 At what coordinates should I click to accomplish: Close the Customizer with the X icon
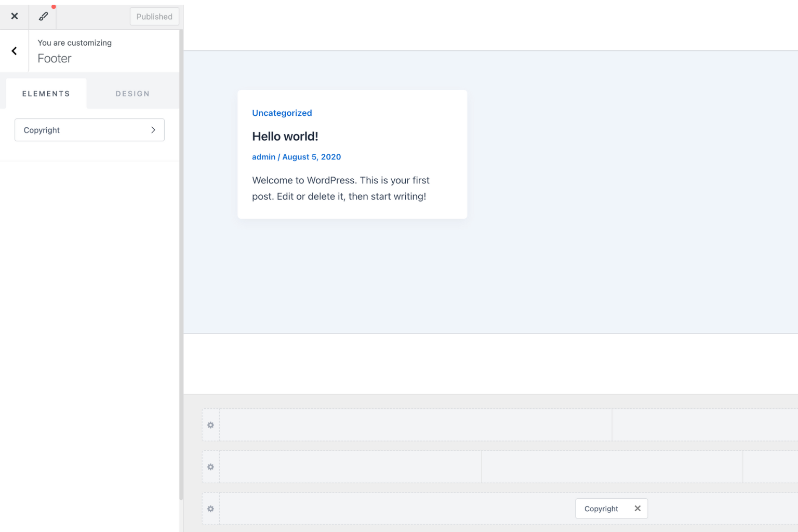click(x=14, y=16)
